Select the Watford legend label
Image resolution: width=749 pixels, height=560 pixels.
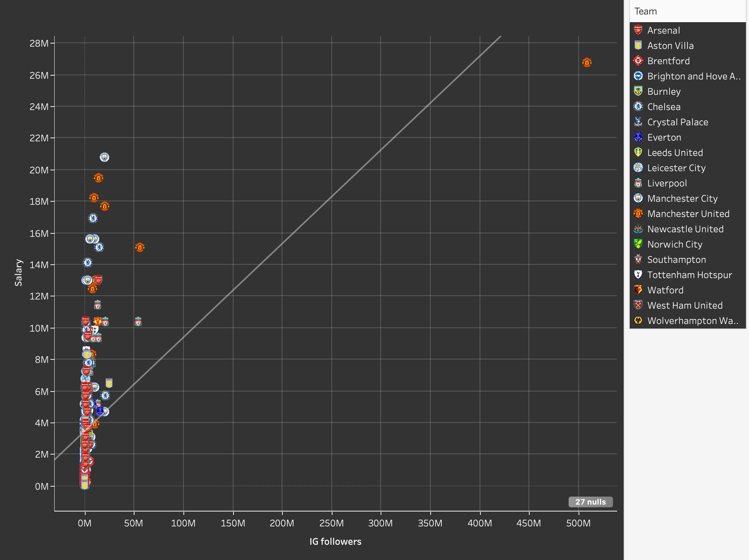[665, 290]
